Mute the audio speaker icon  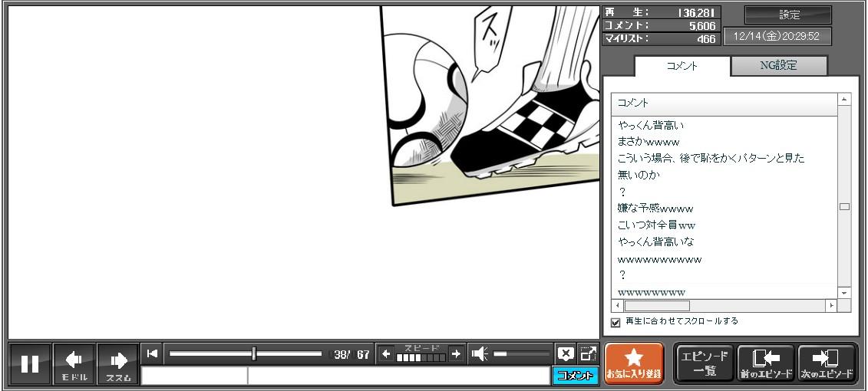pyautogui.click(x=480, y=353)
